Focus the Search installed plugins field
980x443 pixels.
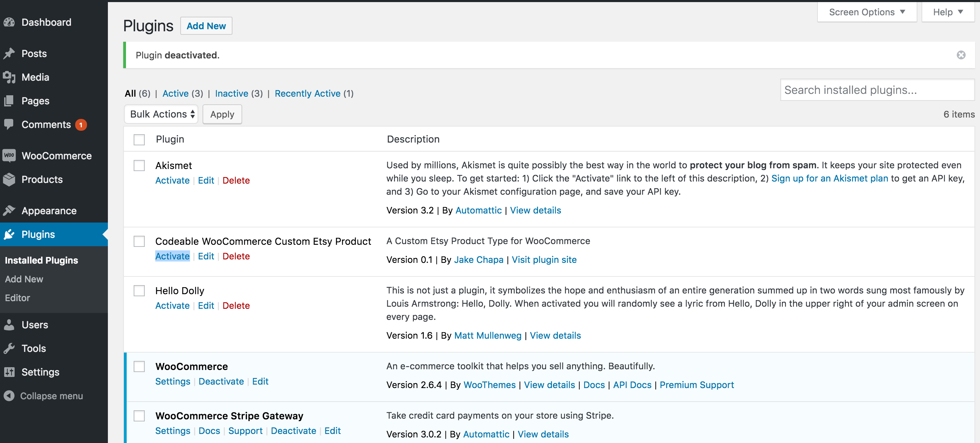click(877, 90)
